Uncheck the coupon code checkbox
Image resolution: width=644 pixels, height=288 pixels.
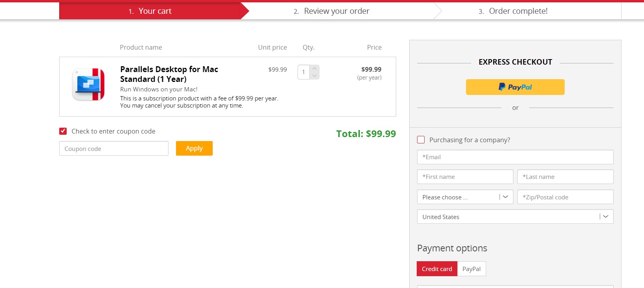coord(63,131)
